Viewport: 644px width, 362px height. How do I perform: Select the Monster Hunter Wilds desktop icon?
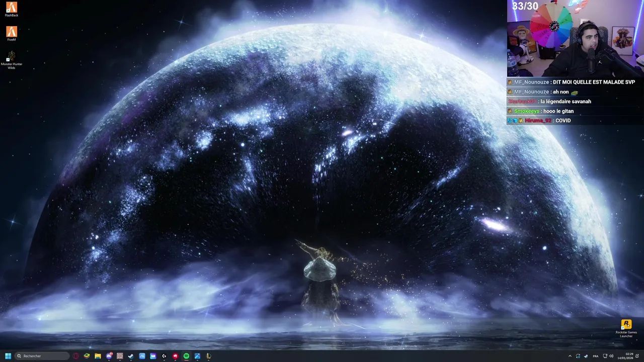[12, 60]
